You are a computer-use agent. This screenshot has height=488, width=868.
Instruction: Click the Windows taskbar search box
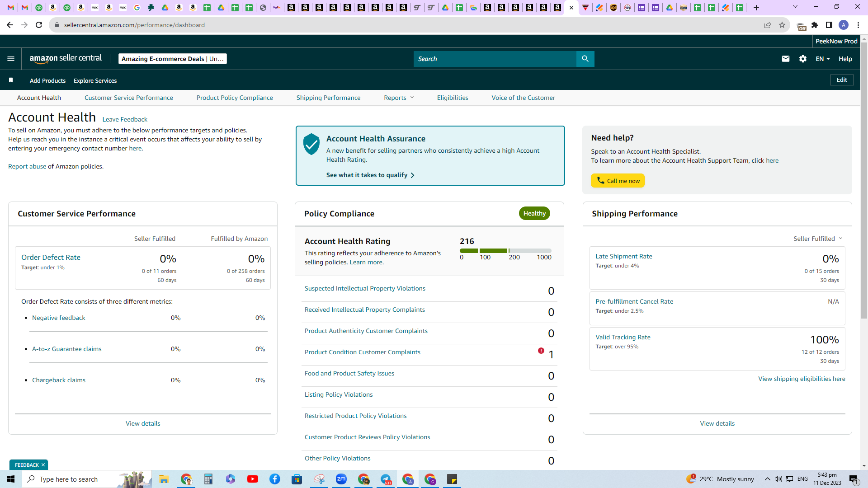pyautogui.click(x=87, y=479)
